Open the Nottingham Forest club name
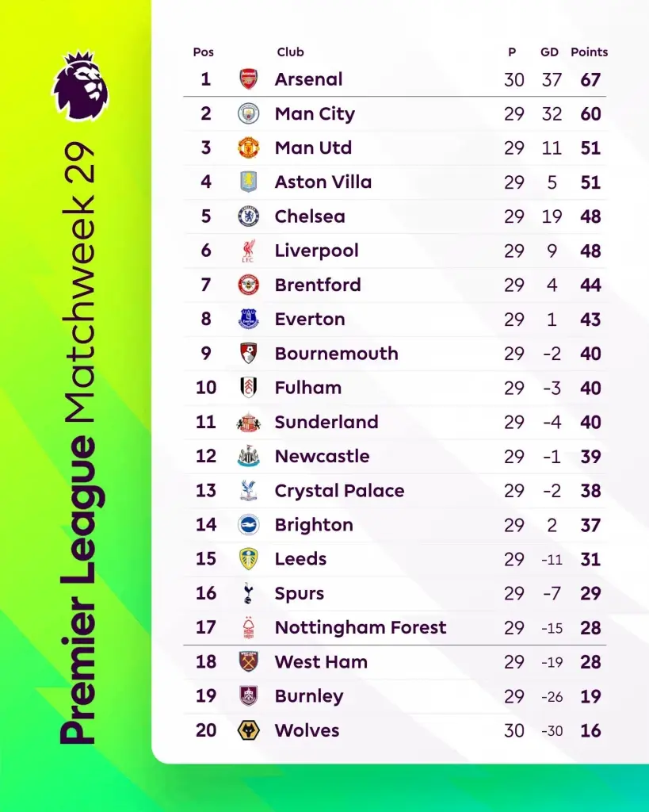The height and width of the screenshot is (812, 649). [x=360, y=627]
